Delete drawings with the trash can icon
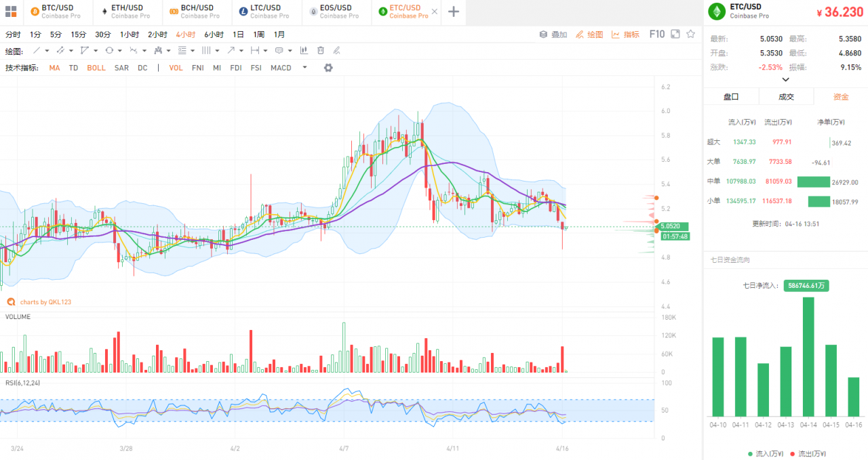Viewport: 868px width, 460px height. 321,51
